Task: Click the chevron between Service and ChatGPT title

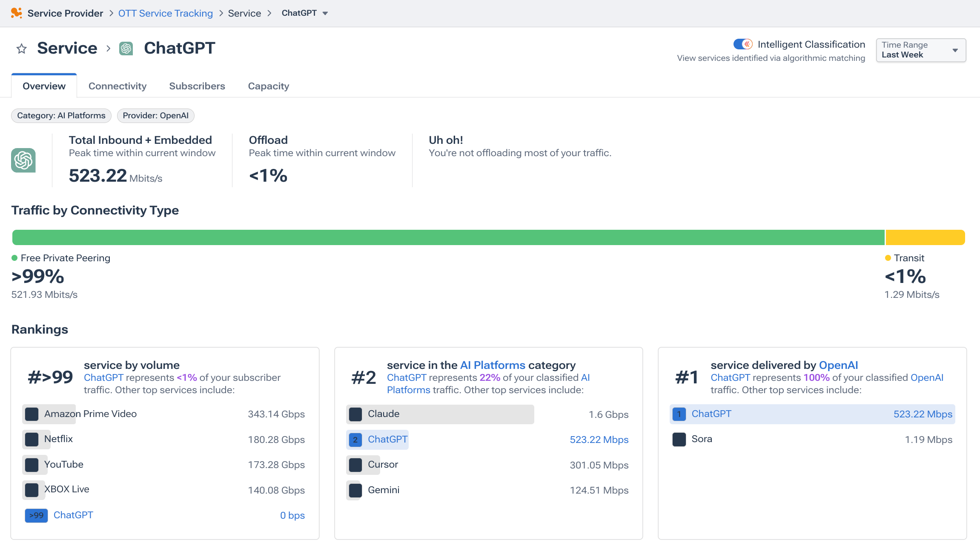Action: click(x=108, y=49)
